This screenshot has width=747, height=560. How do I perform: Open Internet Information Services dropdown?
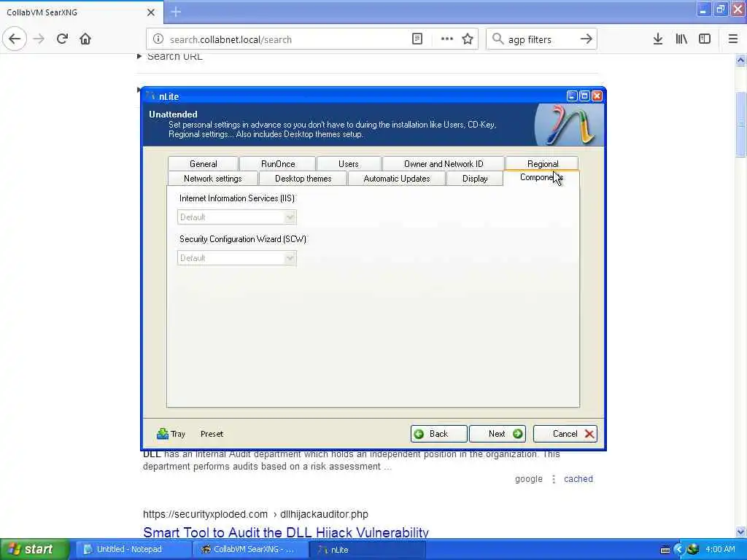pyautogui.click(x=237, y=217)
